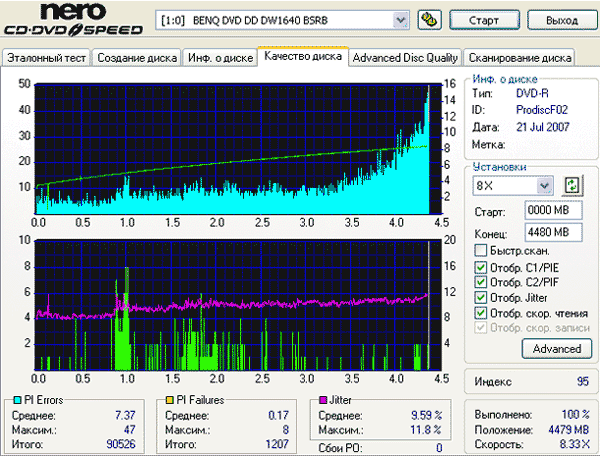Uncheck Отобр. C1/PIE option
The width and height of the screenshot is (600, 456).
pos(480,267)
